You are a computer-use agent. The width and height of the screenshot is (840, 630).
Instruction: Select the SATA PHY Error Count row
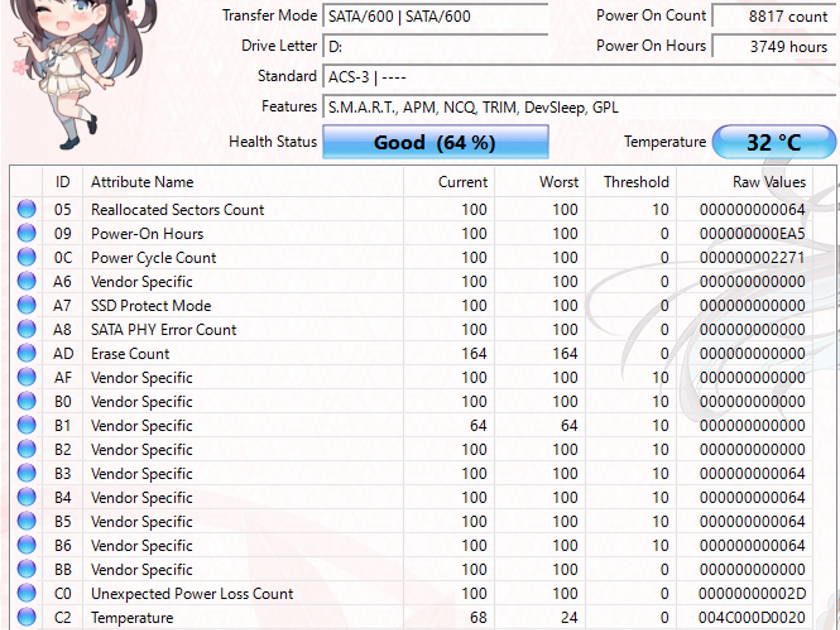[x=411, y=329]
